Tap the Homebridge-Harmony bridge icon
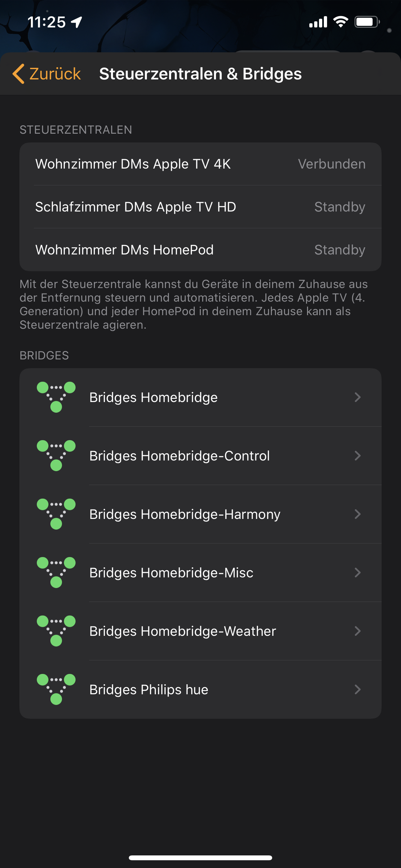This screenshot has width=401, height=868. click(x=56, y=514)
